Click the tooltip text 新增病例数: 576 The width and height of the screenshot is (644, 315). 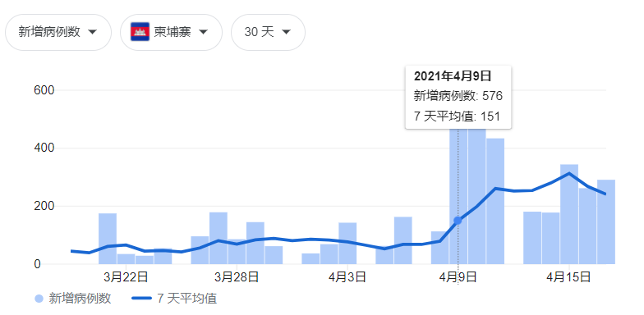(458, 97)
